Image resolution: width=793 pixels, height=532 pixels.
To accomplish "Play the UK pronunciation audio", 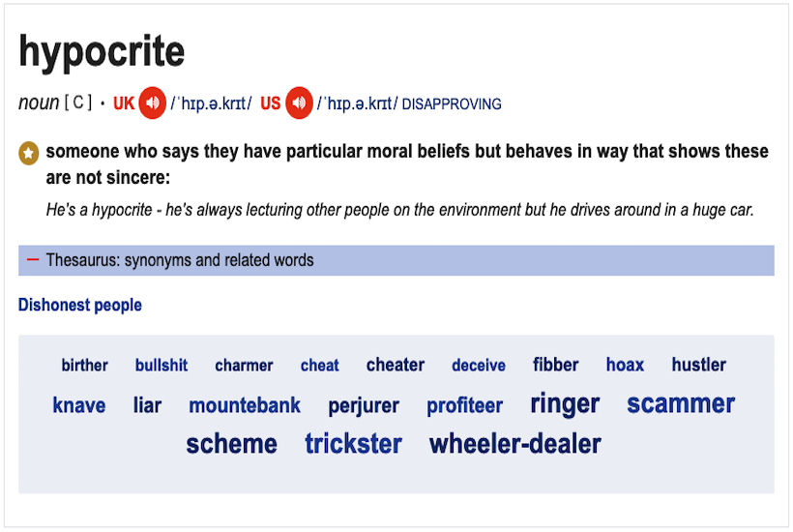I will pos(152,103).
